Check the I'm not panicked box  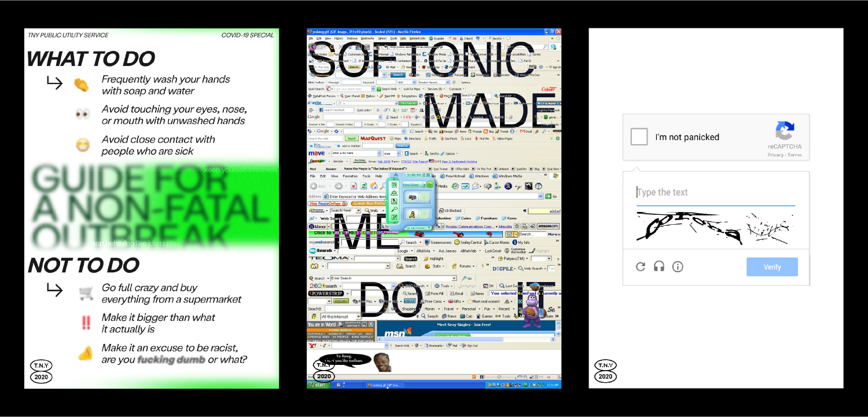[x=639, y=137]
